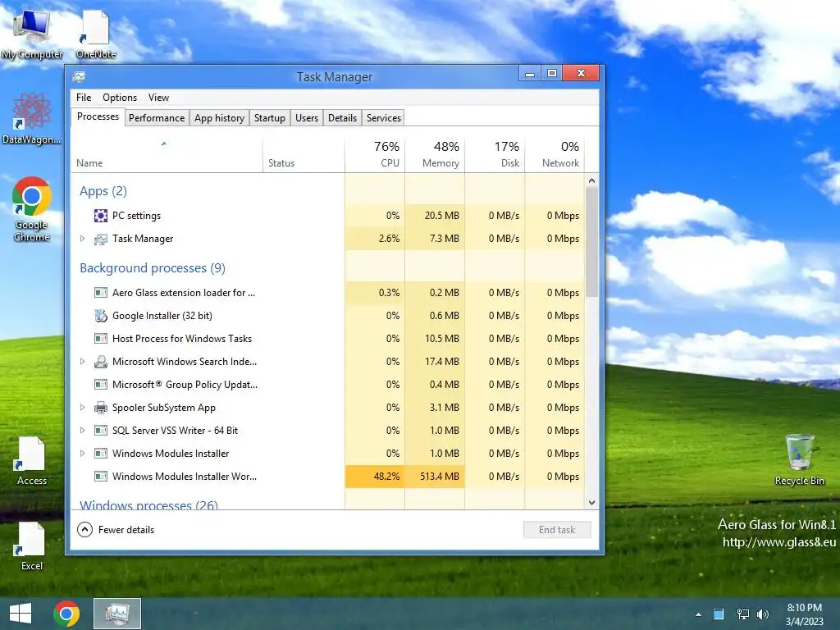Select Google Installer process icon
This screenshot has height=630, width=840.
[101, 316]
